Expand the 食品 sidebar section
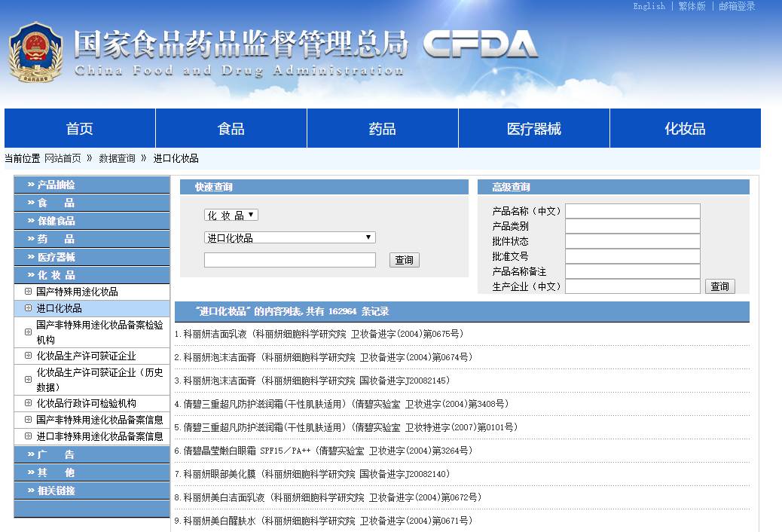Image resolution: width=782 pixels, height=532 pixels. coord(92,203)
